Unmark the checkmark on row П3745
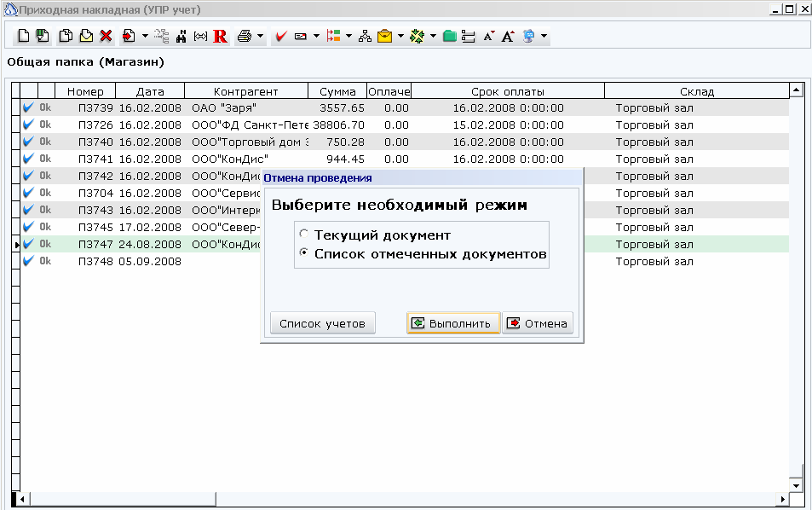 tap(28, 227)
